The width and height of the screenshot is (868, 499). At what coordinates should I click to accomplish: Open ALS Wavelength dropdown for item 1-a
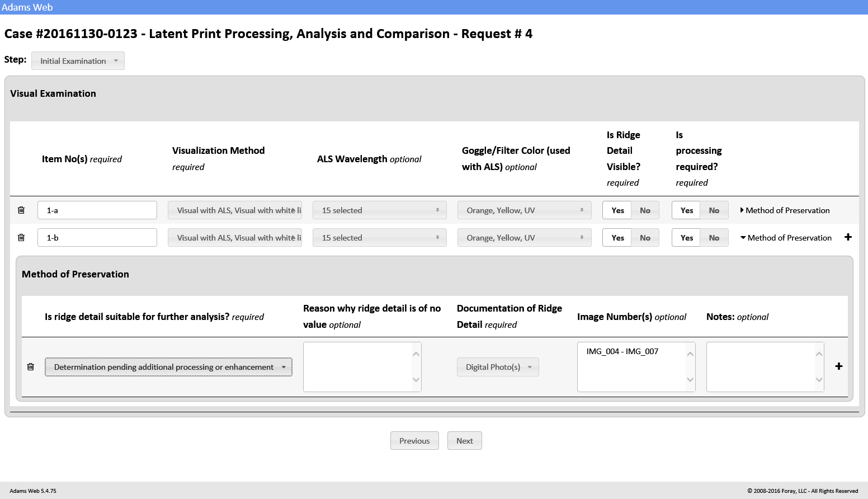pyautogui.click(x=379, y=210)
